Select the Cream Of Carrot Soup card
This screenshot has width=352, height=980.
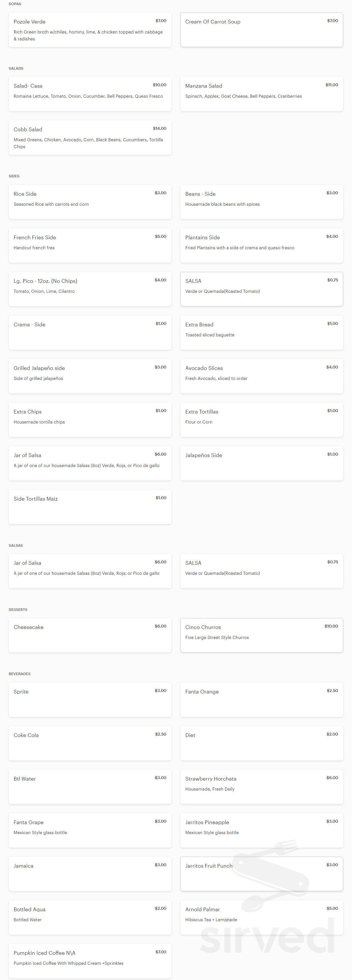click(262, 30)
